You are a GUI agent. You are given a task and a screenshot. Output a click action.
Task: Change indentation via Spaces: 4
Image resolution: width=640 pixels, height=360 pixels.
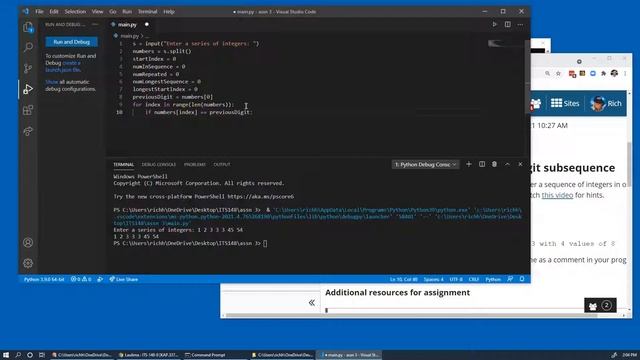coord(433,279)
